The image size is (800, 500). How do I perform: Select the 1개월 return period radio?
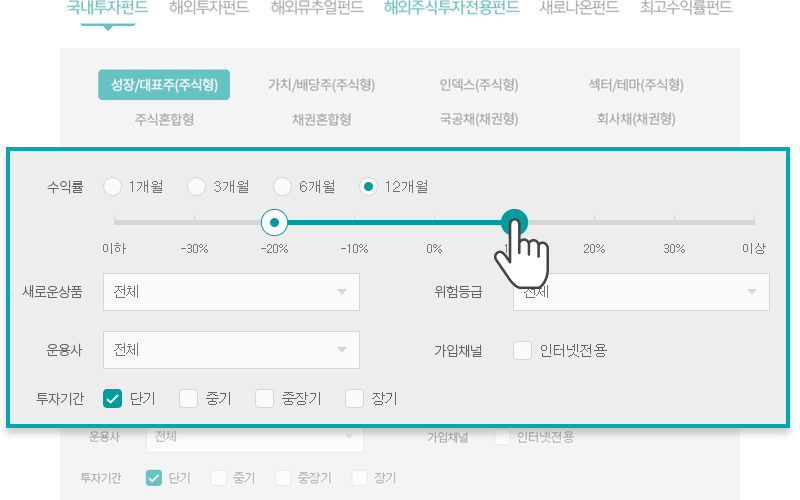112,186
